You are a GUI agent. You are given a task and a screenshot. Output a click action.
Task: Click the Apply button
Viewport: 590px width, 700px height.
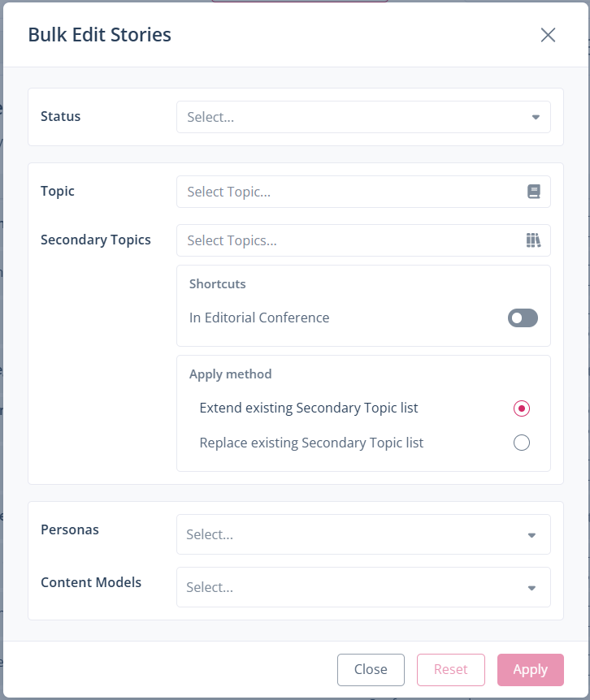pos(530,670)
